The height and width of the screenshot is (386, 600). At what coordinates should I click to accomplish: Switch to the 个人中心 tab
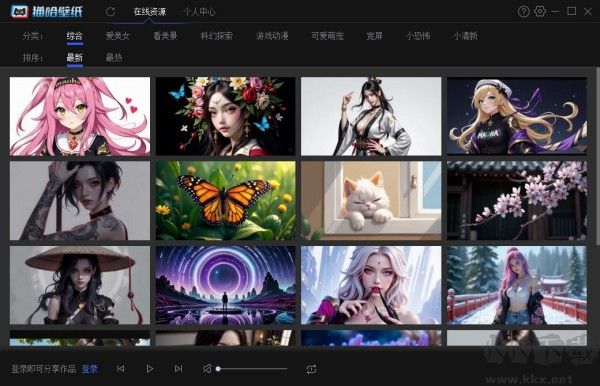point(199,12)
